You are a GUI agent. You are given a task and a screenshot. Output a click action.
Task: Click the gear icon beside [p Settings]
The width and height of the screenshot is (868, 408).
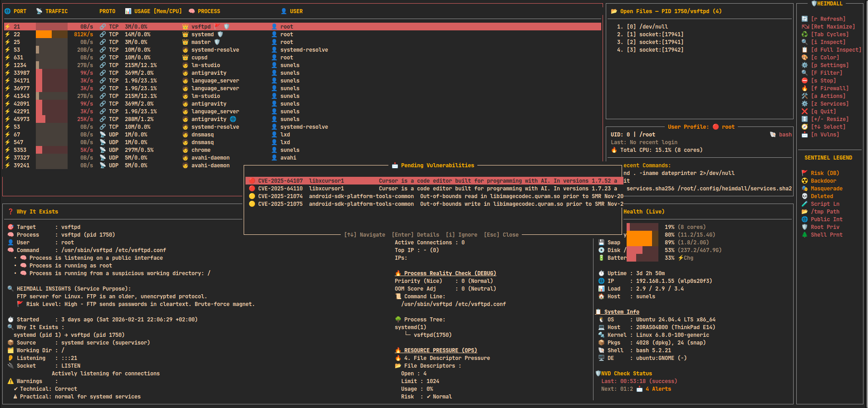(804, 65)
